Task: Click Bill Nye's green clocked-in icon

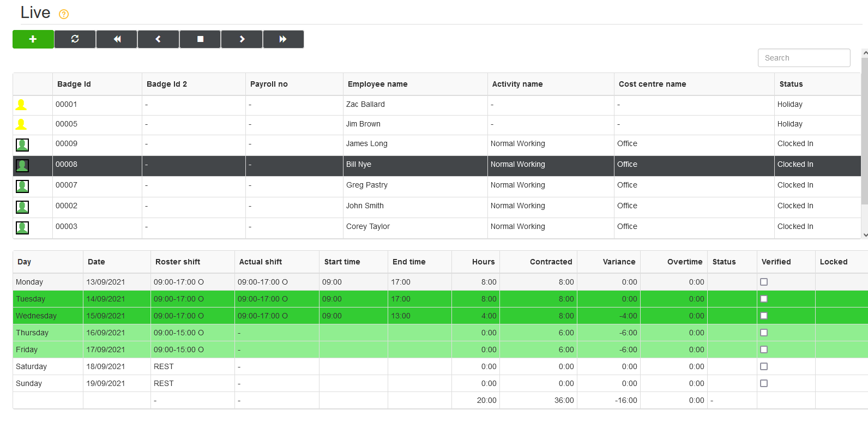Action: (22, 165)
